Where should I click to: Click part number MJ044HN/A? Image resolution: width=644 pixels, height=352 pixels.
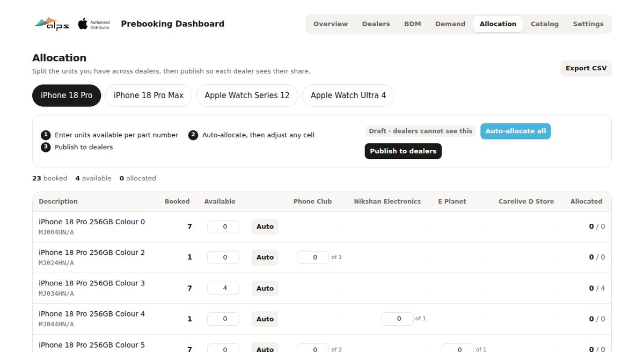point(56,324)
